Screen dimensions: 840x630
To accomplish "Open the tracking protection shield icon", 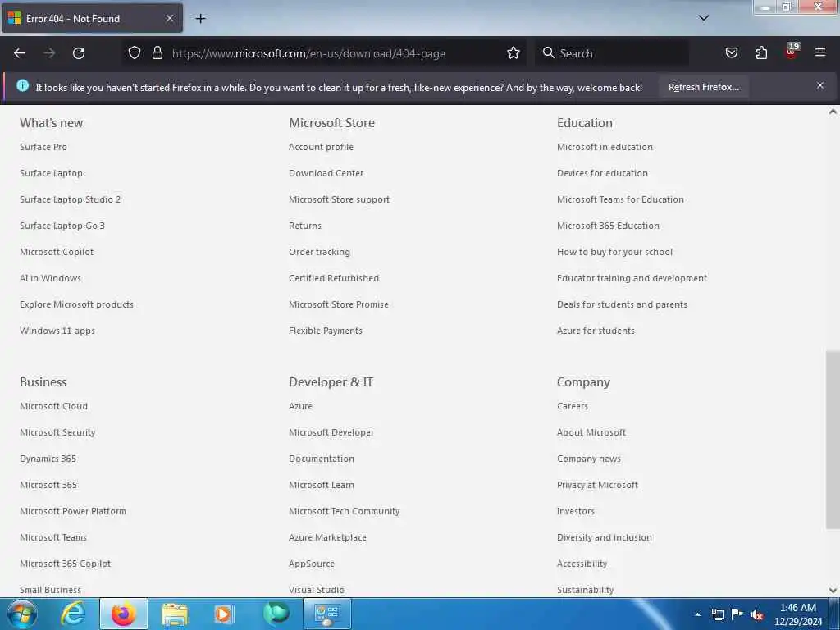I will click(x=135, y=52).
